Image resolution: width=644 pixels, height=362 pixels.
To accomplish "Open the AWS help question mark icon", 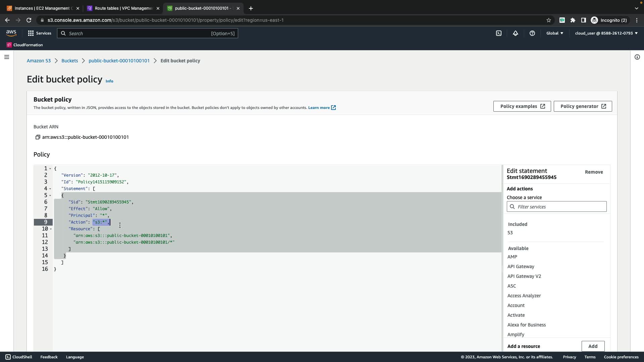I will pos(532,33).
